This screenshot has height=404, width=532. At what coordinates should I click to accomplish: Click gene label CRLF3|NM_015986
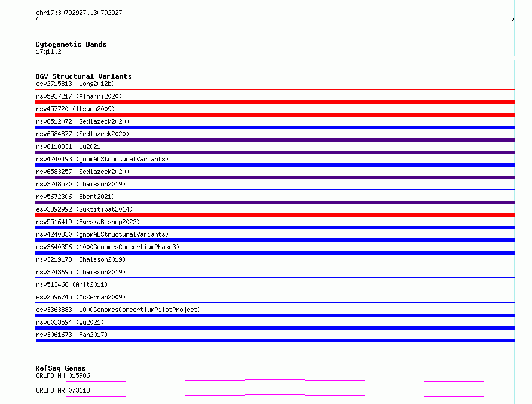pos(63,375)
